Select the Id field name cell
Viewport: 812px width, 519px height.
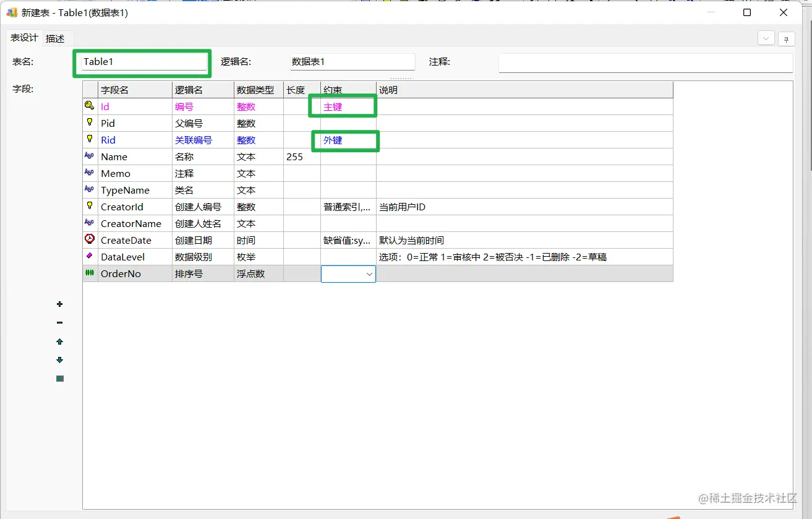tap(135, 106)
